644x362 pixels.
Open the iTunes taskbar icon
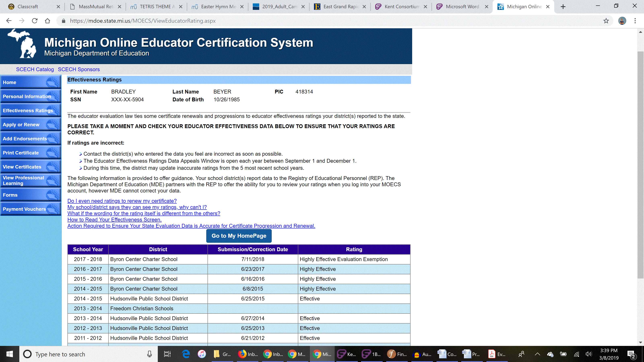(x=201, y=354)
